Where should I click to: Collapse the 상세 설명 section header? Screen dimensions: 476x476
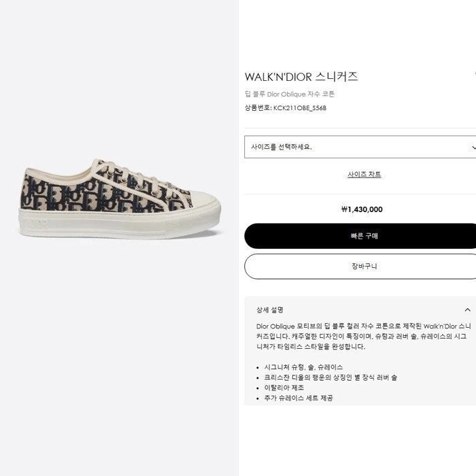[360, 310]
